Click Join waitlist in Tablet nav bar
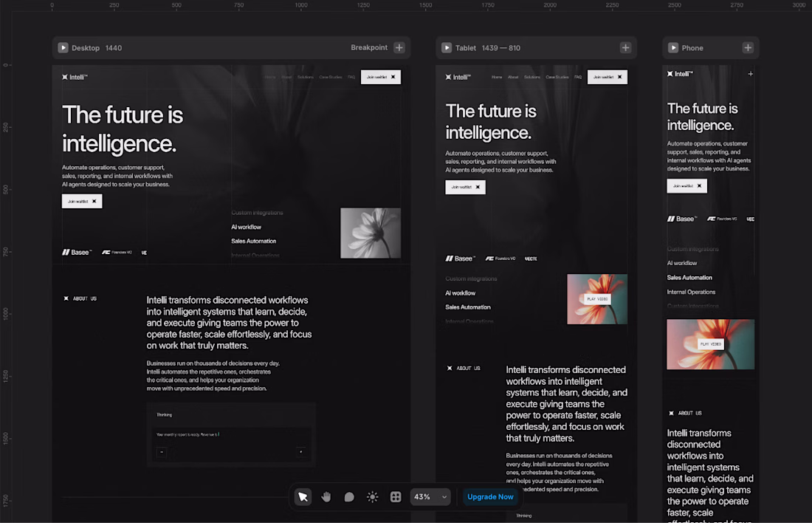The height and width of the screenshot is (523, 812). click(607, 77)
